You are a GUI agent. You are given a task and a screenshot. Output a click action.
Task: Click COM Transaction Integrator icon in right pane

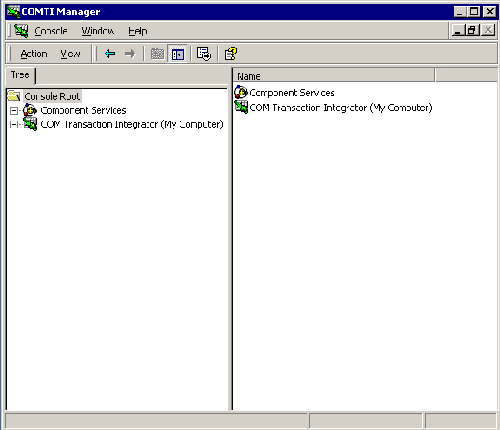pyautogui.click(x=241, y=107)
